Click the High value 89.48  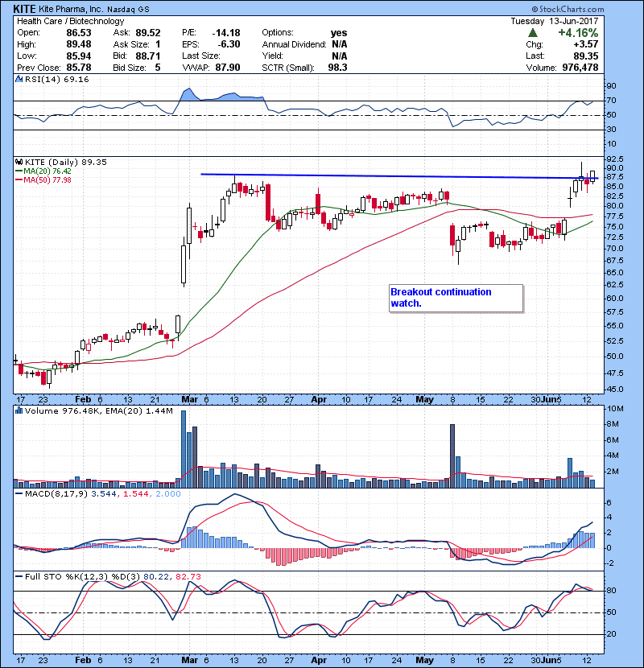[x=78, y=44]
